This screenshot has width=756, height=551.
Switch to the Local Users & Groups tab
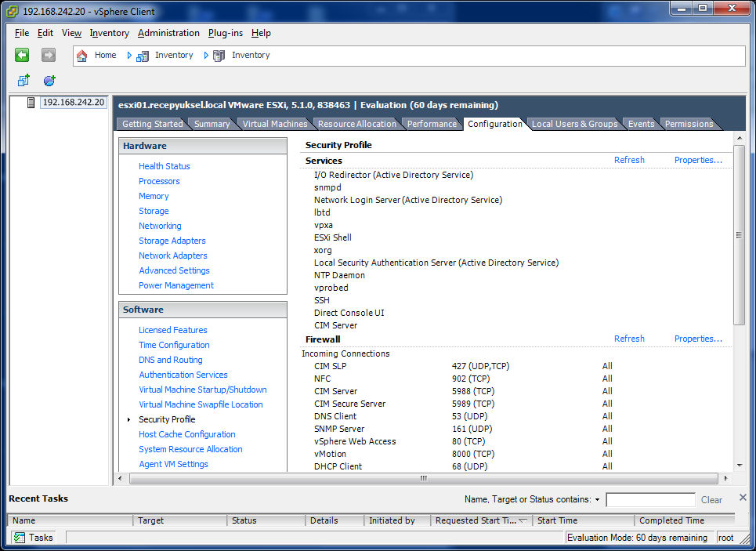[x=574, y=124]
